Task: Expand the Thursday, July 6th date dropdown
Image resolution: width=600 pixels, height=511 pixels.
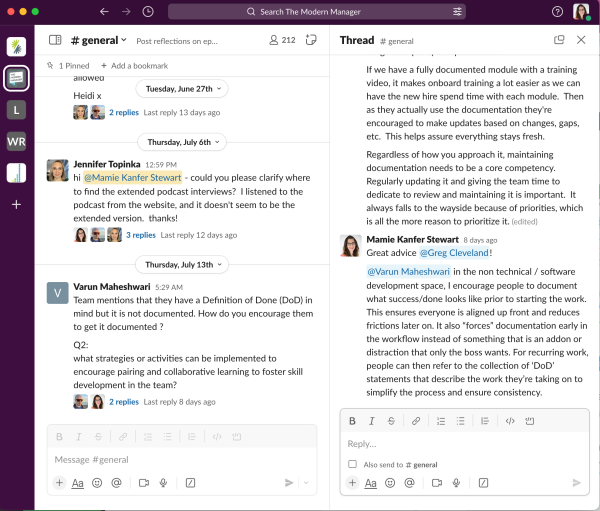Action: pos(182,142)
